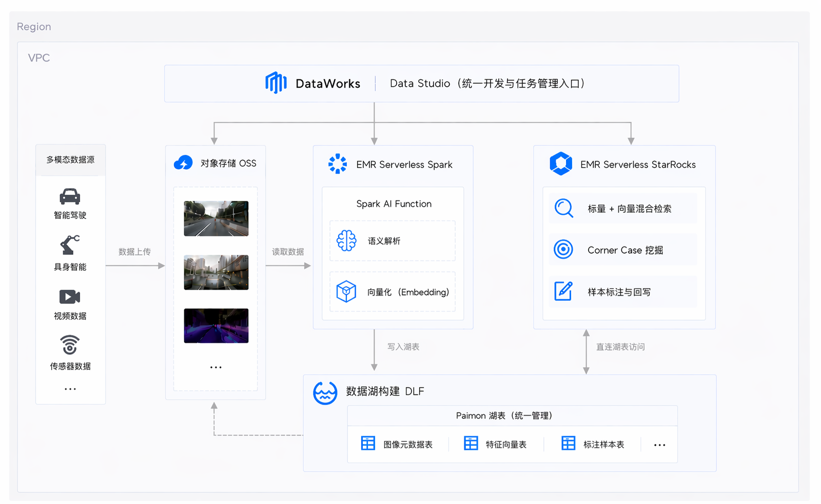The width and height of the screenshot is (821, 504).
Task: Click the 特征向量表 table entry
Action: click(495, 443)
